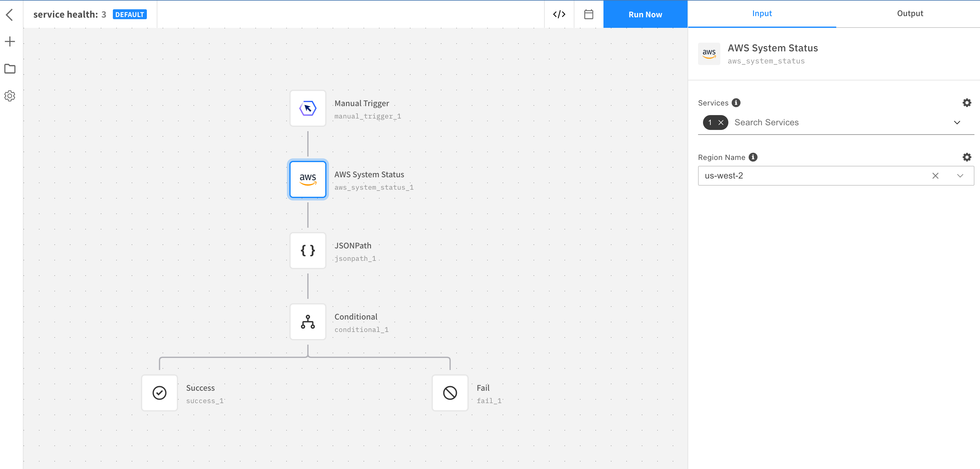Switch to the Input tab
Screen dimensions: 980x469
point(762,14)
